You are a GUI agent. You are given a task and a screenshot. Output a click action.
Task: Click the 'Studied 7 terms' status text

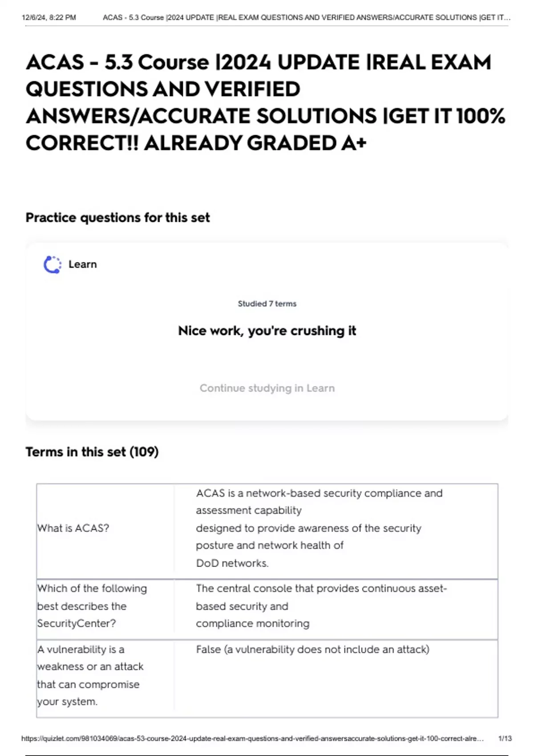click(x=267, y=304)
